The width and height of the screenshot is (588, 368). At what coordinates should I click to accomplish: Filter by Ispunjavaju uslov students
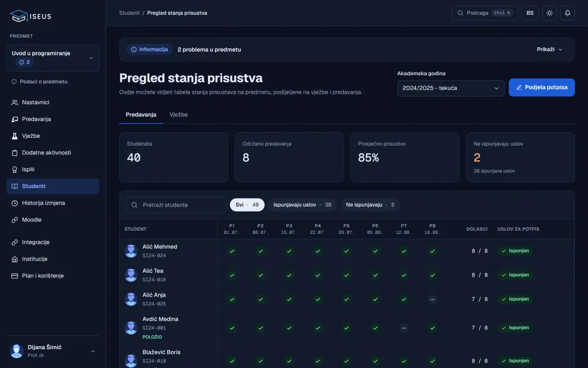point(302,204)
